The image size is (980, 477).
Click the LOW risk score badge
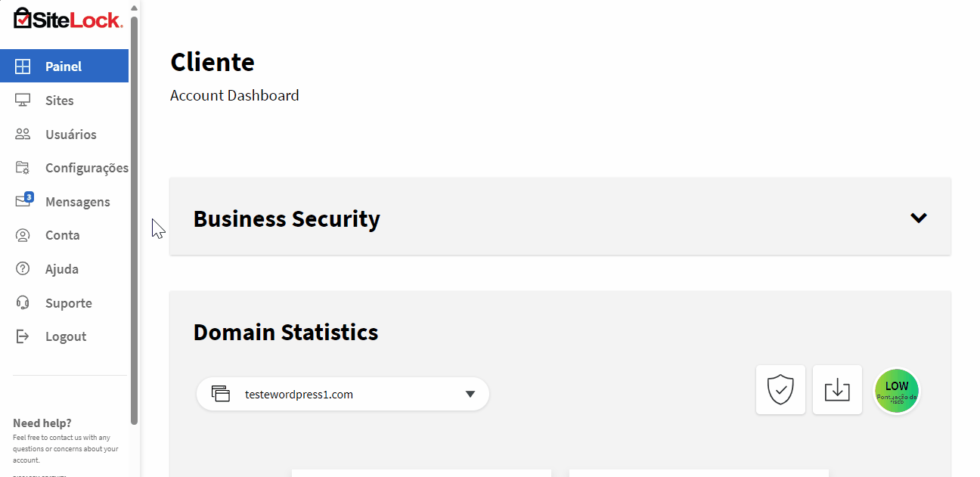(x=897, y=391)
